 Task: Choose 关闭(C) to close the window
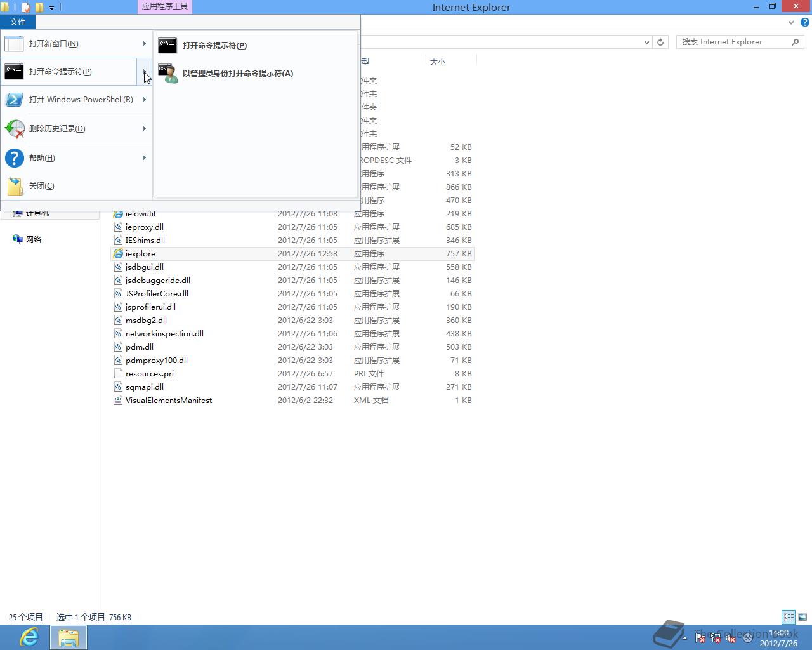pos(76,186)
